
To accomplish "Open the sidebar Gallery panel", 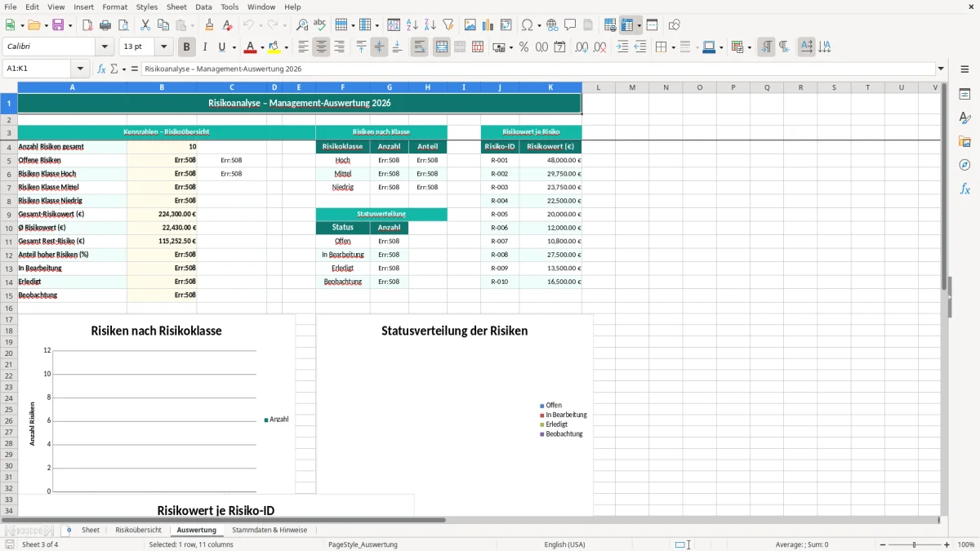I will 964,141.
